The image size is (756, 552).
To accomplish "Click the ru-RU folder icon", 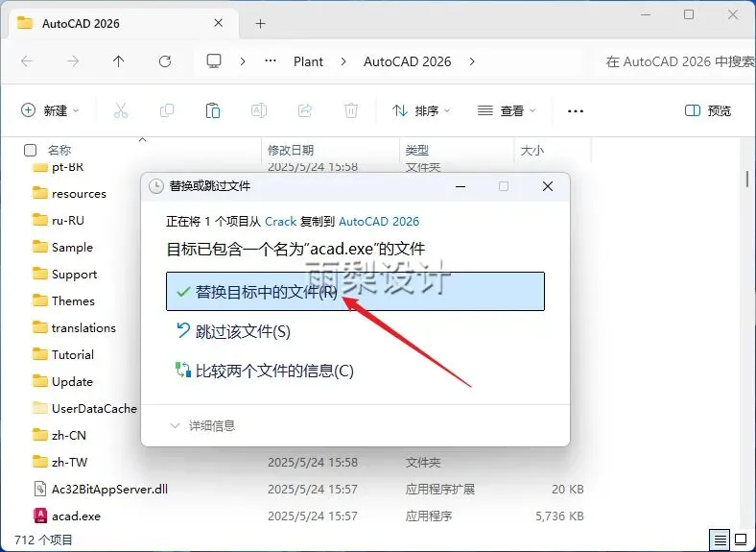I will 40,220.
